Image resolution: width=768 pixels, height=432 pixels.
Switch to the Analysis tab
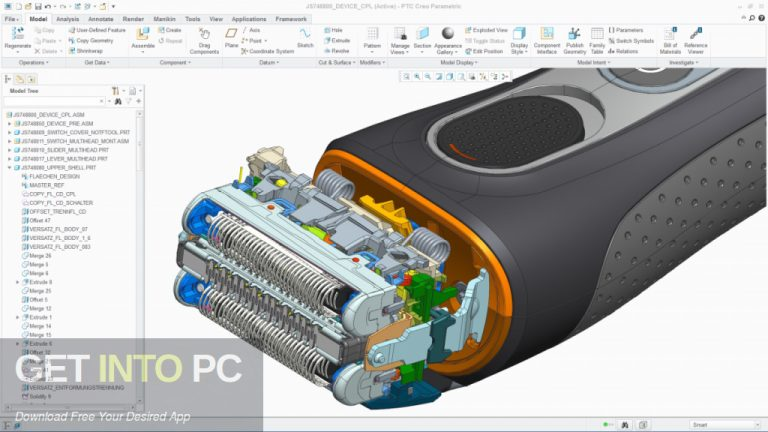pyautogui.click(x=68, y=19)
